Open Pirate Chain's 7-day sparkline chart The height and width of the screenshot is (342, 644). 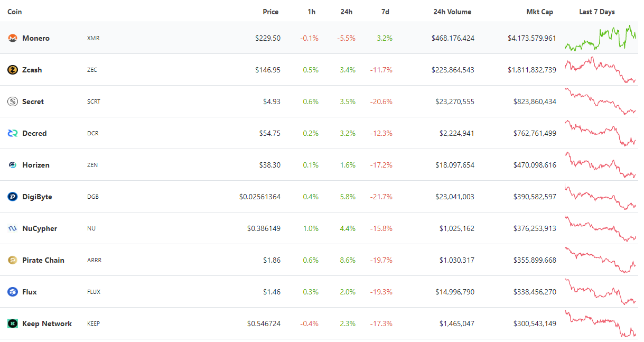(600, 260)
